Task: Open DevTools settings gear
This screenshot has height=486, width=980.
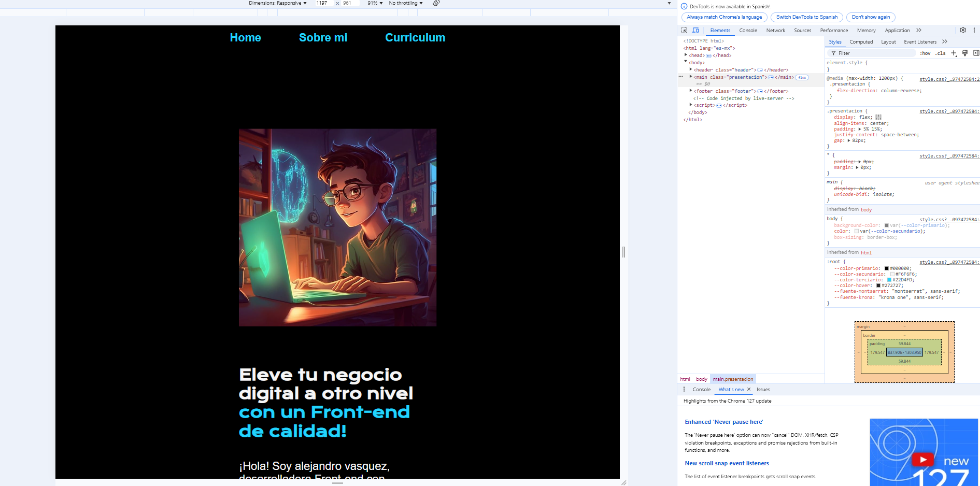Action: click(963, 30)
